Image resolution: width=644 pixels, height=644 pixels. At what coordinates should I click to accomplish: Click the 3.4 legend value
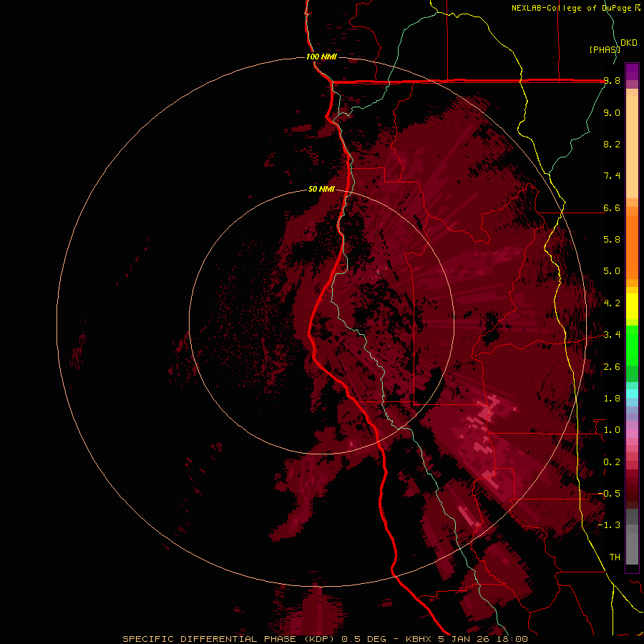point(612,335)
